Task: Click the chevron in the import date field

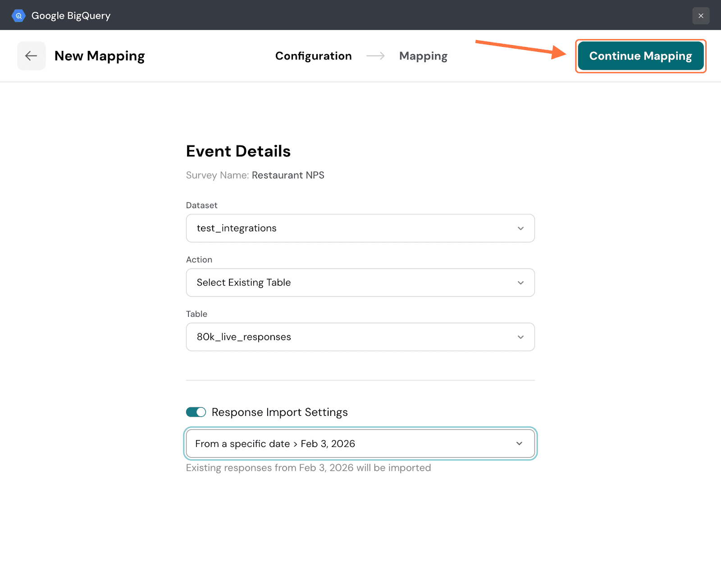Action: coord(519,444)
